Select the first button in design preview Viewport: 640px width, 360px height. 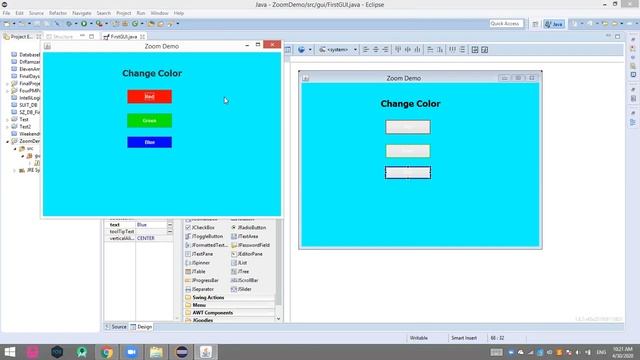tap(408, 127)
